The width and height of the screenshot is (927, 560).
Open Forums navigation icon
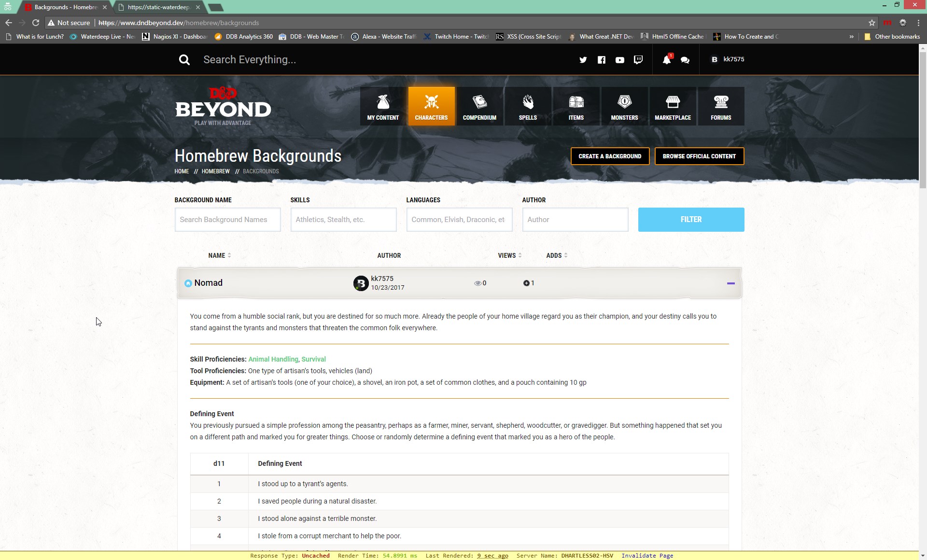point(721,106)
